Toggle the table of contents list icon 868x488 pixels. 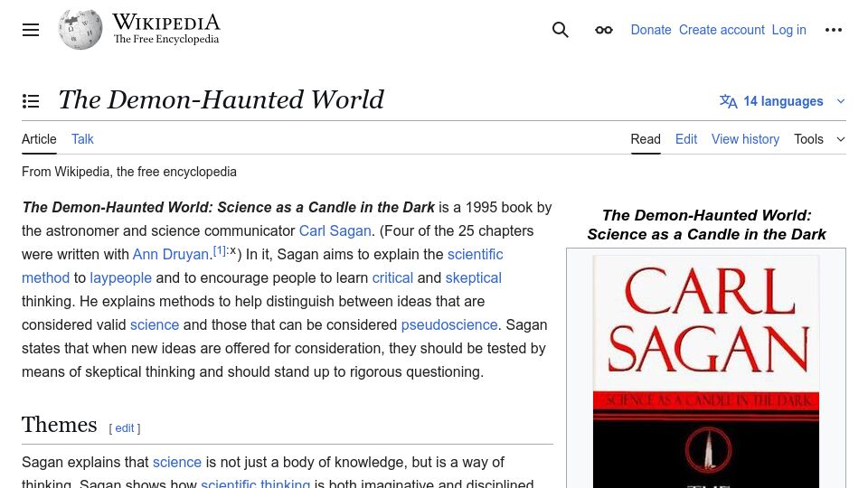pos(31,100)
